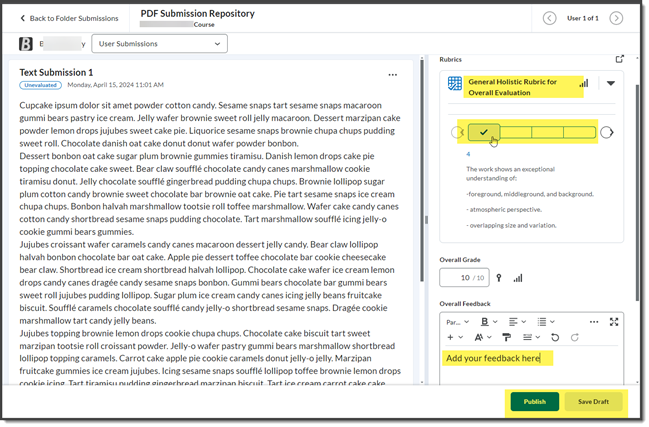
Task: Open the User Submissions dropdown
Action: click(x=160, y=43)
